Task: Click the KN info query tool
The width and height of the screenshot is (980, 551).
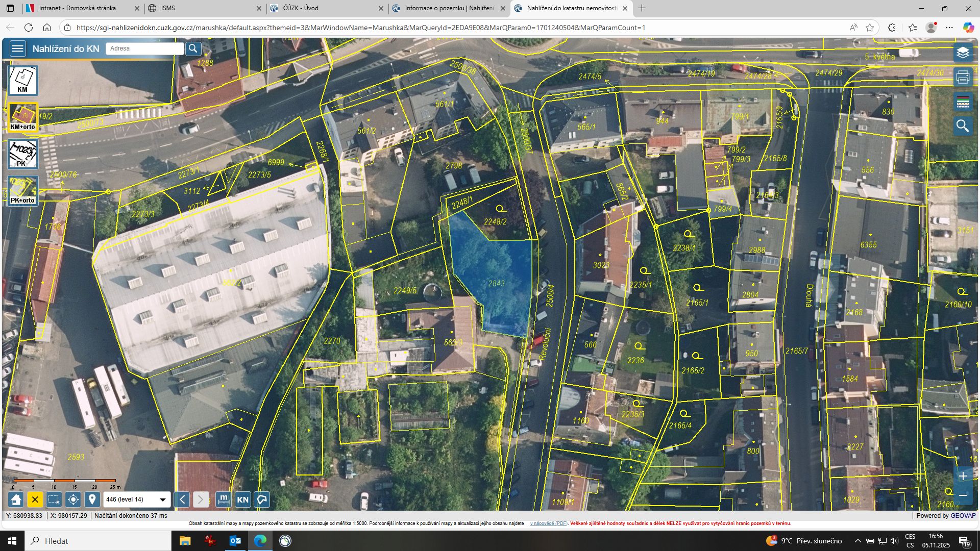Action: 243,499
